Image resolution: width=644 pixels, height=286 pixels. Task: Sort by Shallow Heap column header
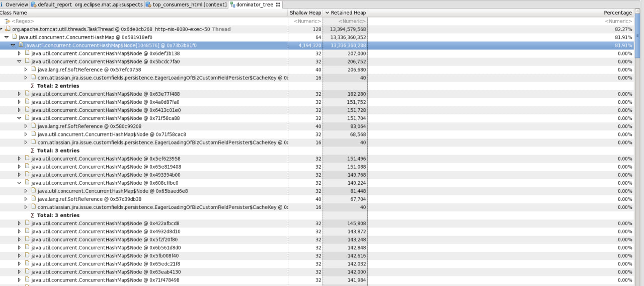(x=305, y=13)
